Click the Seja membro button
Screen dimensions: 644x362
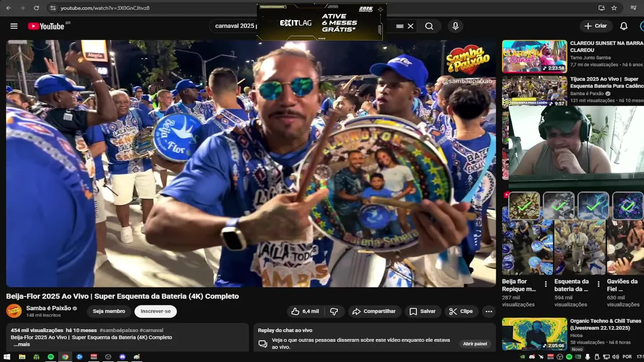109,311
